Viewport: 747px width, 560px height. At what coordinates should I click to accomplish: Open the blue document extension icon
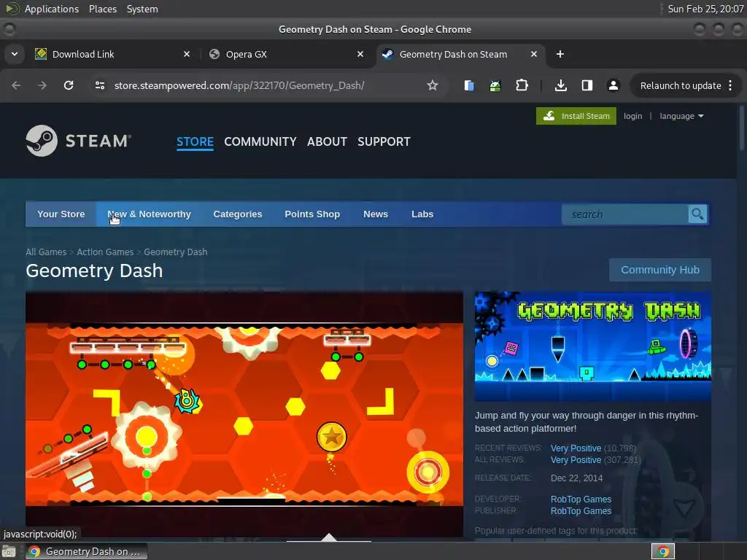(469, 85)
